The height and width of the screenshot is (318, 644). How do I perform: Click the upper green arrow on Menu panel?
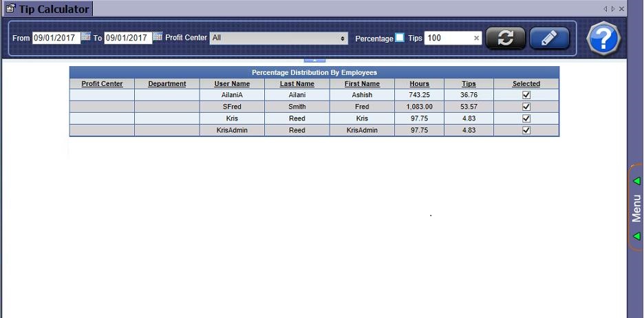[636, 181]
